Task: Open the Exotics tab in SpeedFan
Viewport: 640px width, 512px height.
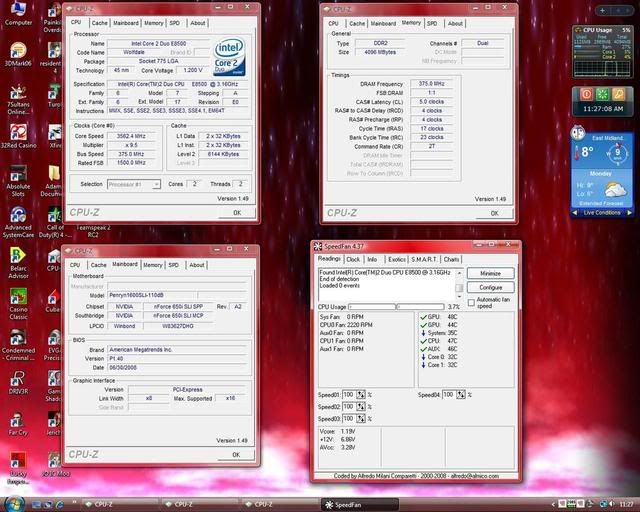Action: click(396, 259)
